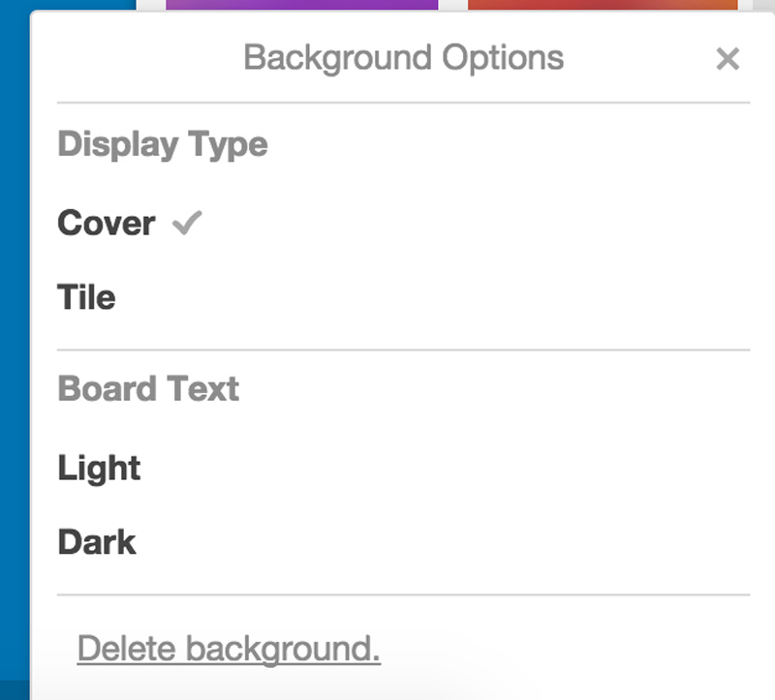775x700 pixels.
Task: Click the divider line below Tile
Action: click(403, 350)
